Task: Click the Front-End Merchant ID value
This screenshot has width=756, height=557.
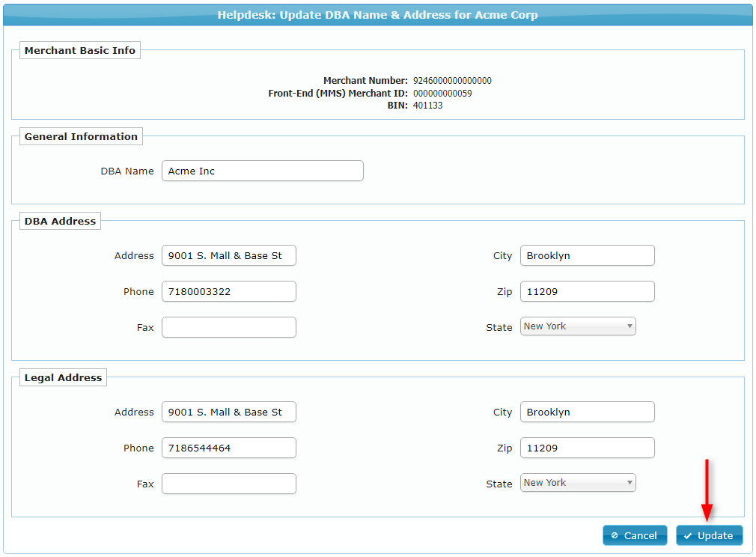Action: pyautogui.click(x=442, y=94)
